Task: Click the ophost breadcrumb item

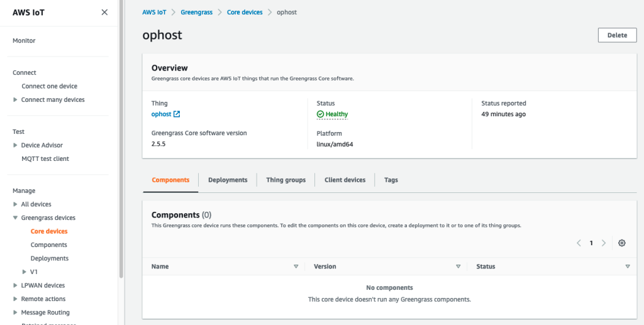Action: pyautogui.click(x=287, y=13)
